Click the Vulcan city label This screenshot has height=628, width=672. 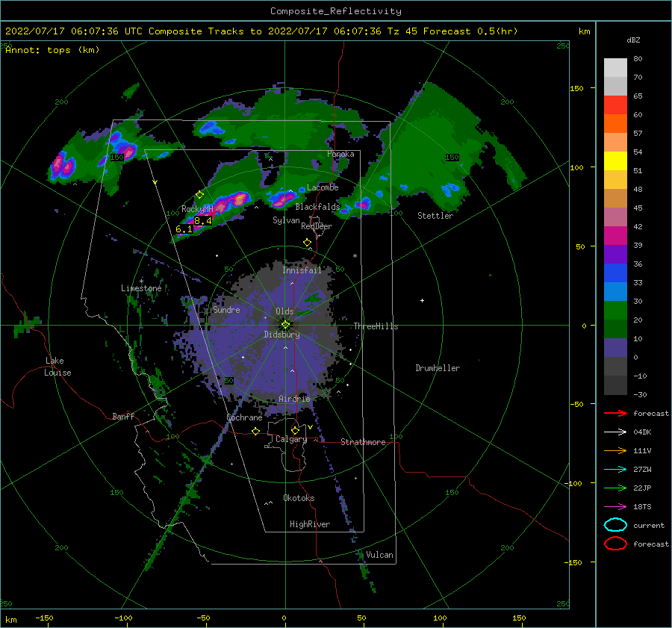(x=379, y=555)
